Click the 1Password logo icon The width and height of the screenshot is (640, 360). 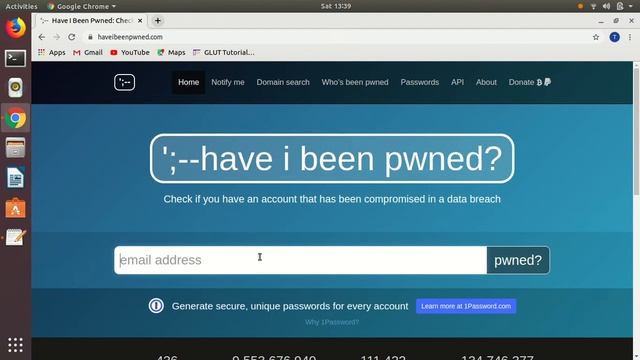156,306
